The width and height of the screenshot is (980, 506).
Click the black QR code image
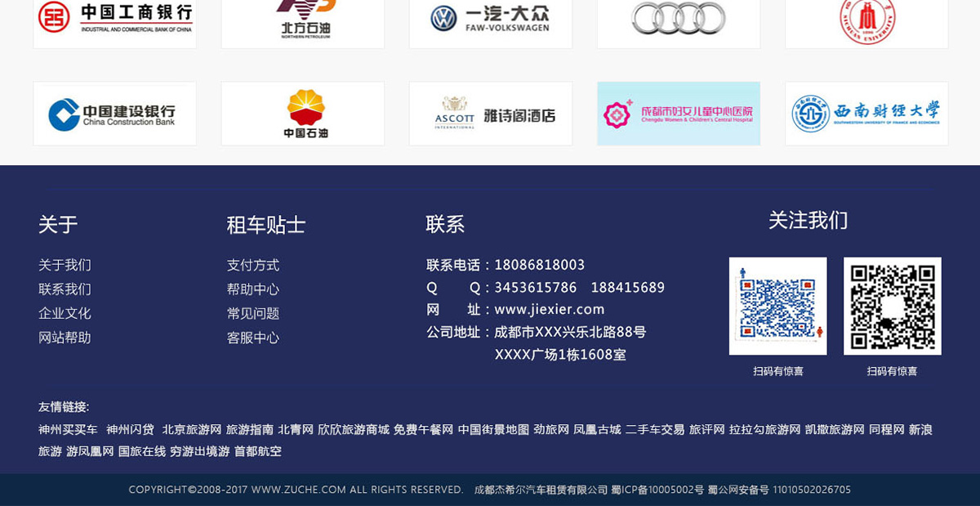pos(892,306)
